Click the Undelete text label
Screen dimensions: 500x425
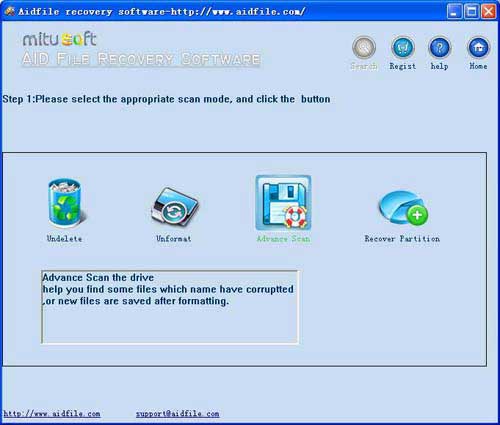64,239
